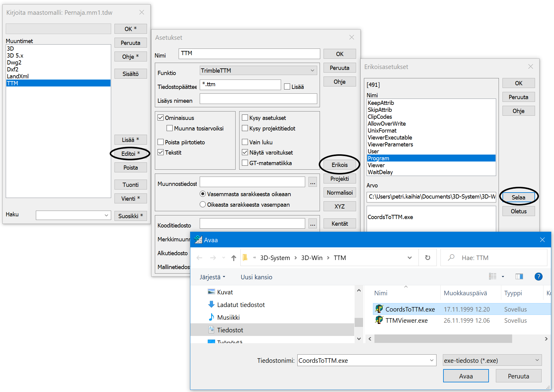
Task: Click the refresh icon in Avaa dialog
Action: click(x=427, y=258)
